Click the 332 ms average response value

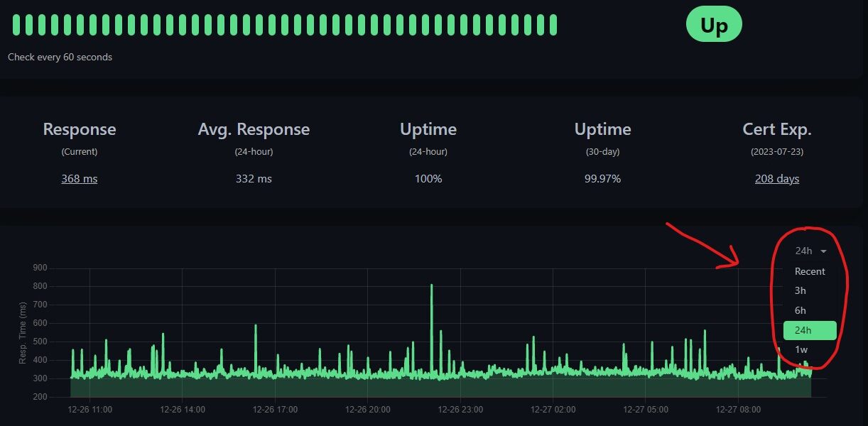pyautogui.click(x=254, y=179)
